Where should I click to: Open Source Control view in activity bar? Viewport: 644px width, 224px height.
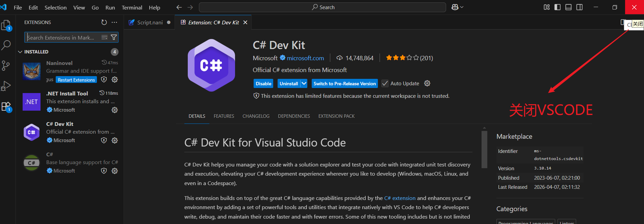6,65
